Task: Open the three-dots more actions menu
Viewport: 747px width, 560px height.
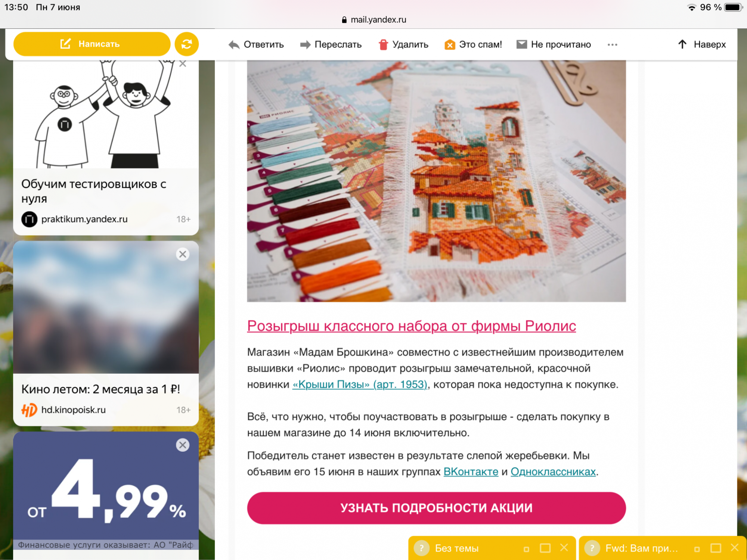Action: coord(612,45)
